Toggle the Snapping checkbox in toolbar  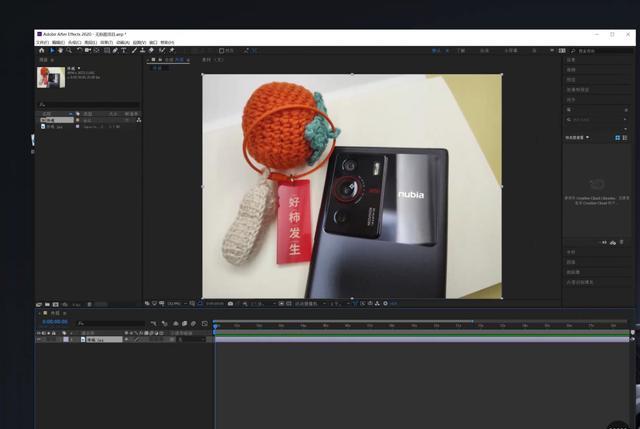point(221,50)
